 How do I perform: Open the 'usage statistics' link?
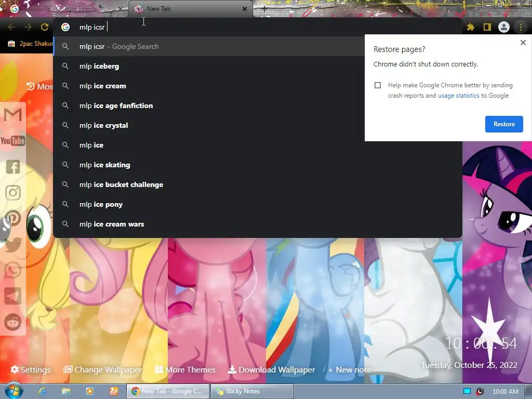[x=458, y=96]
